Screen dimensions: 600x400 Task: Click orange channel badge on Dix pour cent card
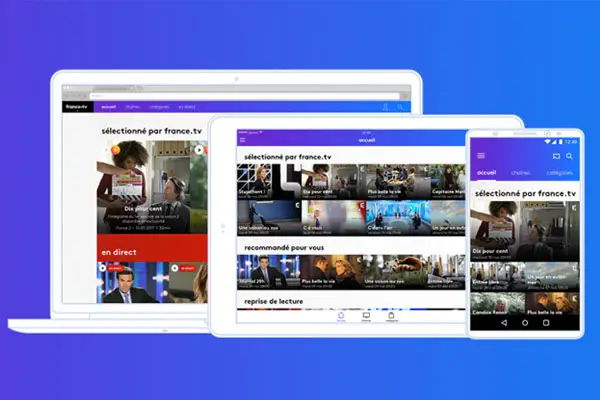[116, 150]
